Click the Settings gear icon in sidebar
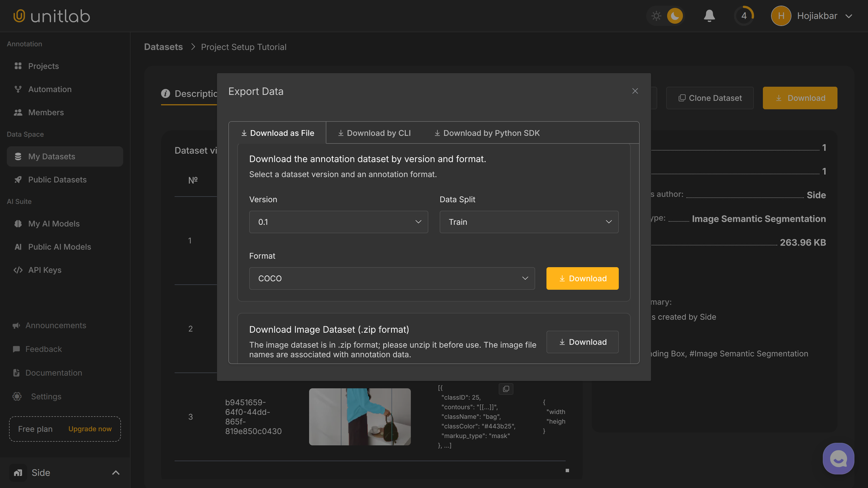This screenshot has height=488, width=868. point(17,396)
